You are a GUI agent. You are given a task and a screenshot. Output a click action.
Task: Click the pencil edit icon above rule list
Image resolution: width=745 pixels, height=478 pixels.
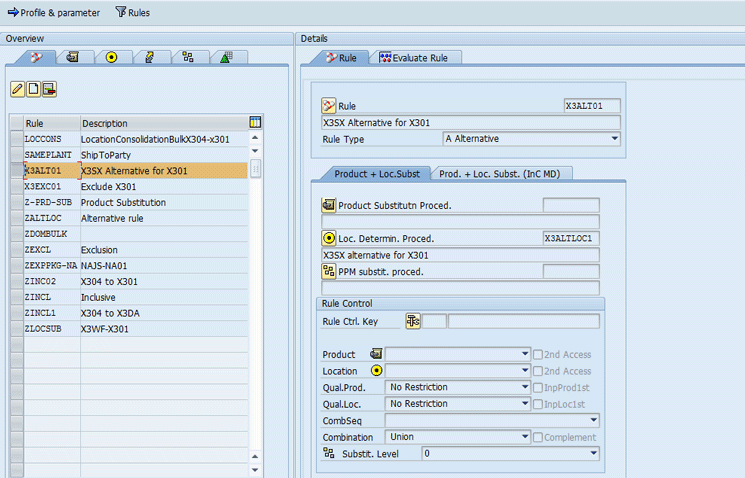click(17, 90)
